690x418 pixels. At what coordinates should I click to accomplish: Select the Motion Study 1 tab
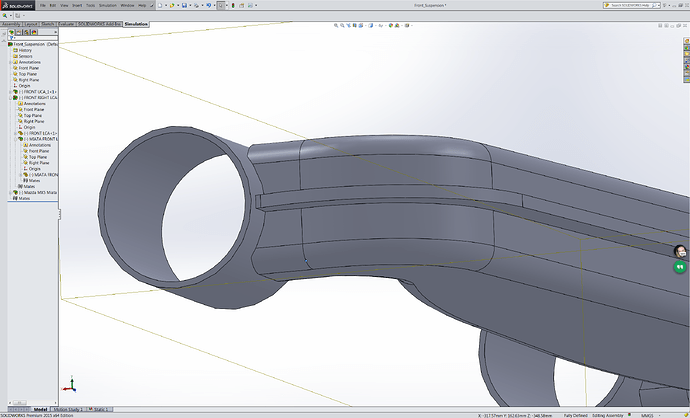(66, 409)
